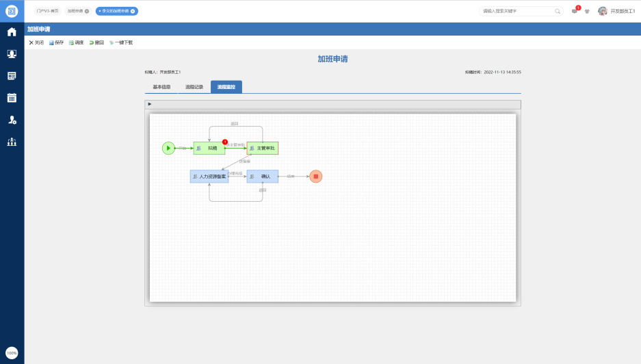
Task: Open the message notifications icon
Action: pyautogui.click(x=575, y=11)
